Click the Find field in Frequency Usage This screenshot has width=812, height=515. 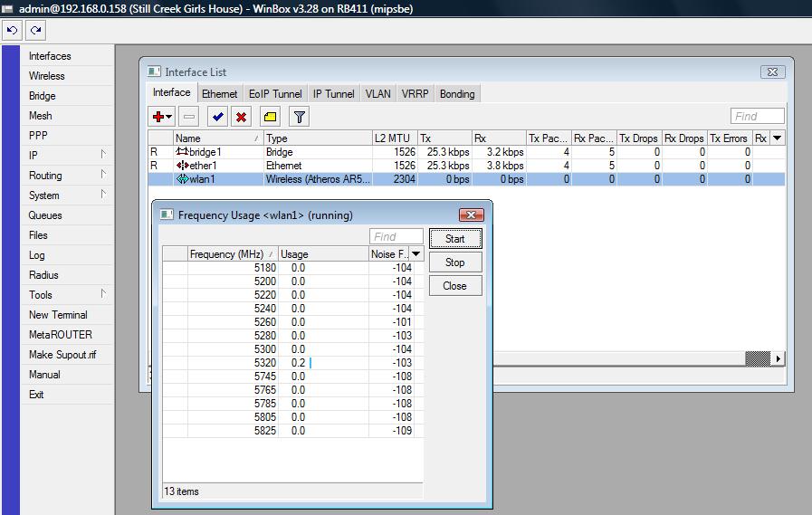click(396, 236)
